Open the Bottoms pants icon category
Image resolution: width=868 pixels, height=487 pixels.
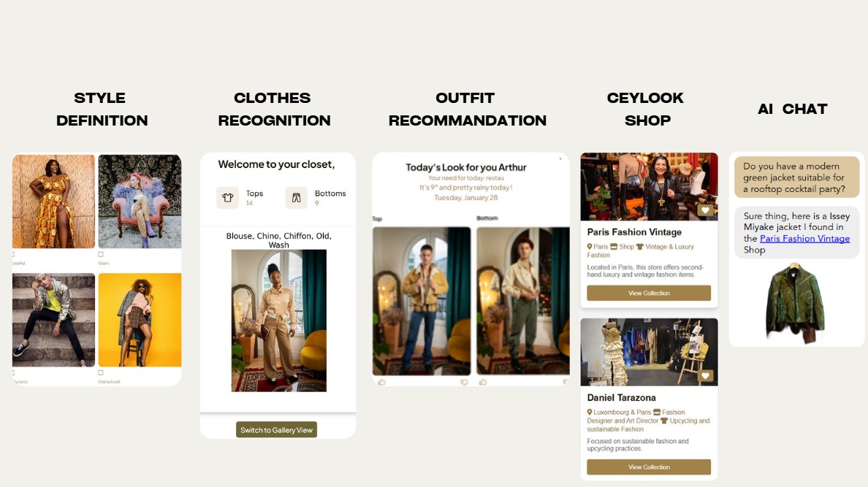pos(296,198)
